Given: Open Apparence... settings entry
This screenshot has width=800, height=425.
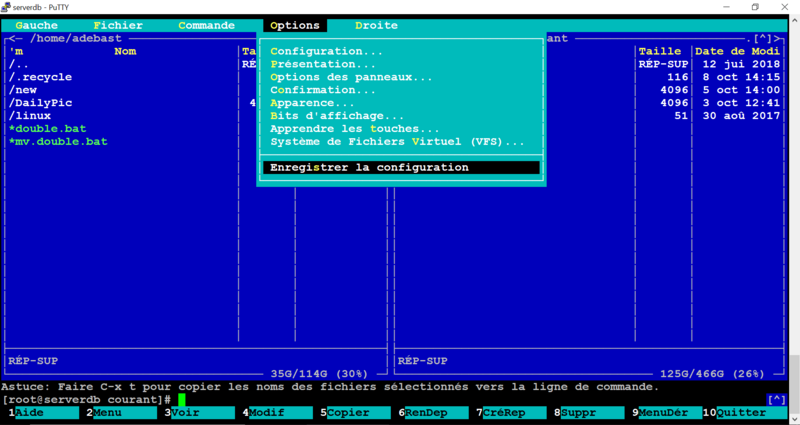Looking at the screenshot, I should point(312,103).
